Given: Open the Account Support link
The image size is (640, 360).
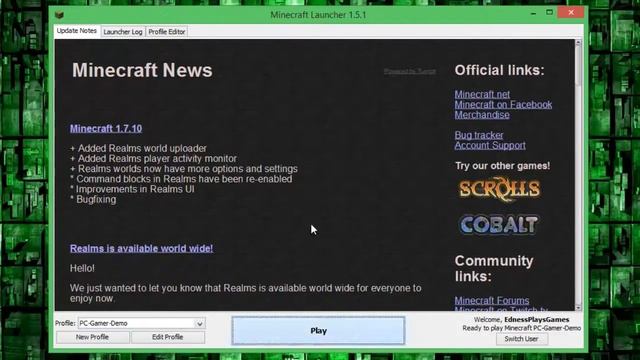Looking at the screenshot, I should click(x=490, y=145).
